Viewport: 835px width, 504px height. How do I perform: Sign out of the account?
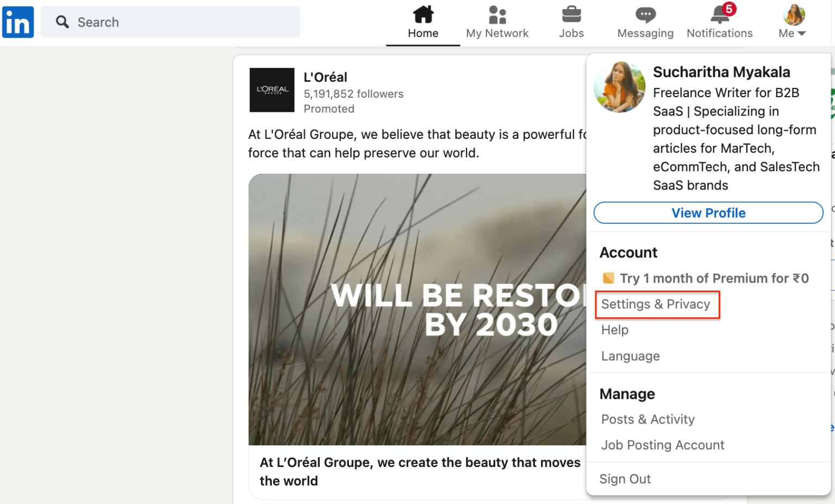pyautogui.click(x=625, y=478)
